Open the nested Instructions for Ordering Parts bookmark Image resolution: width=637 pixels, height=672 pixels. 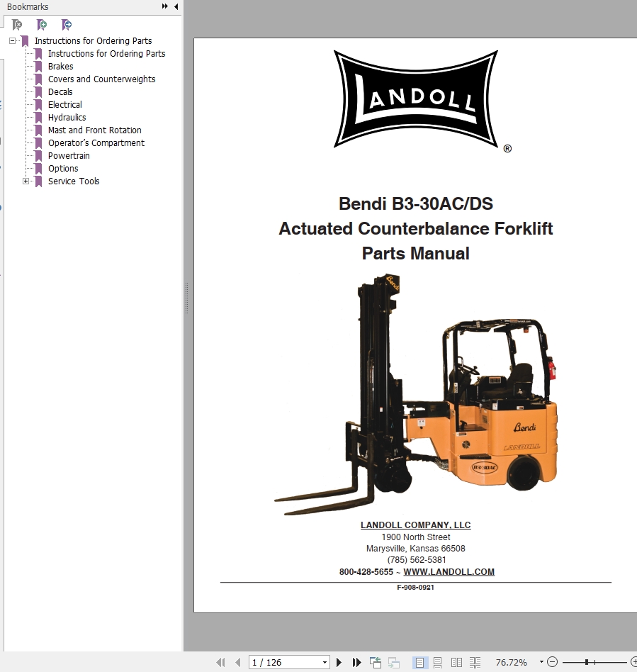pos(106,54)
